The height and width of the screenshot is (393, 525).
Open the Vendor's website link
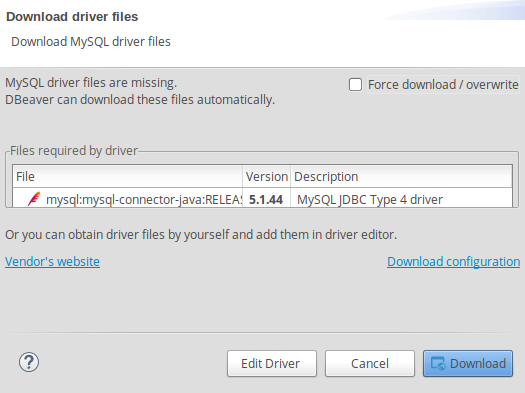click(x=52, y=261)
